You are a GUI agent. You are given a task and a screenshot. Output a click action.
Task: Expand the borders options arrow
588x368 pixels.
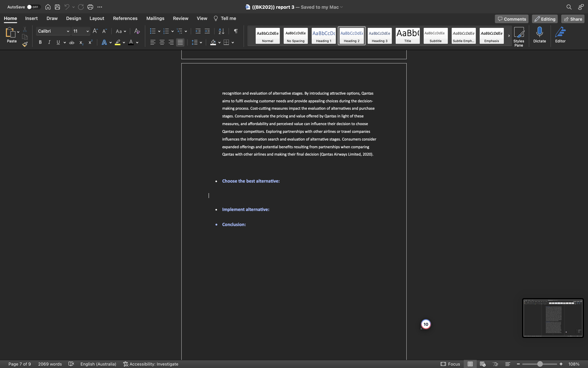(233, 42)
